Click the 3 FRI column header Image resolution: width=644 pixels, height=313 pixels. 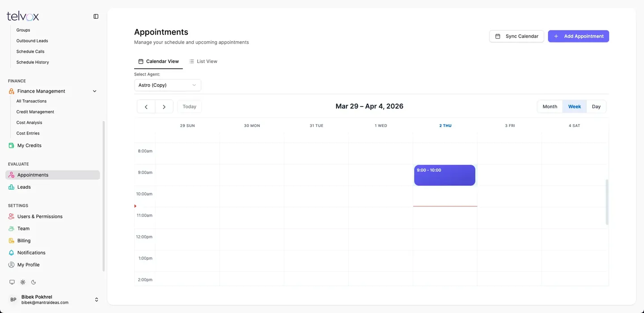click(510, 126)
